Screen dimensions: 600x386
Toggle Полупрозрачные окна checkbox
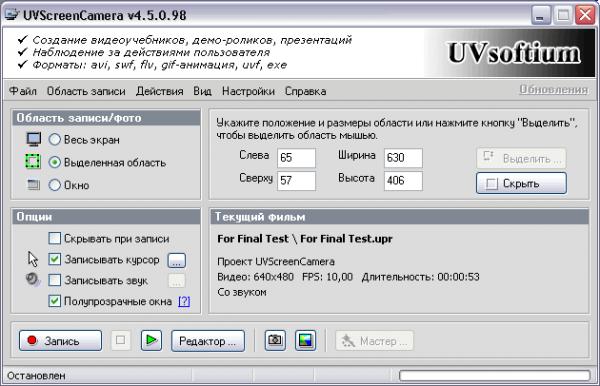55,301
